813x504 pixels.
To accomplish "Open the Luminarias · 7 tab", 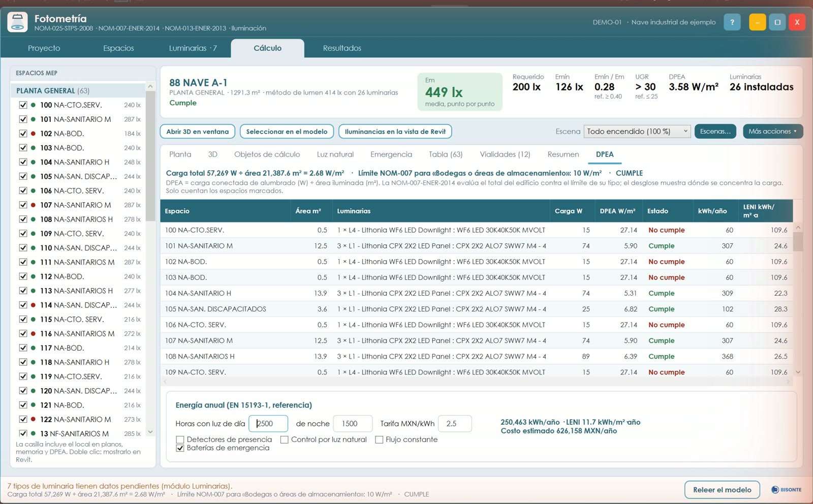I will [193, 48].
